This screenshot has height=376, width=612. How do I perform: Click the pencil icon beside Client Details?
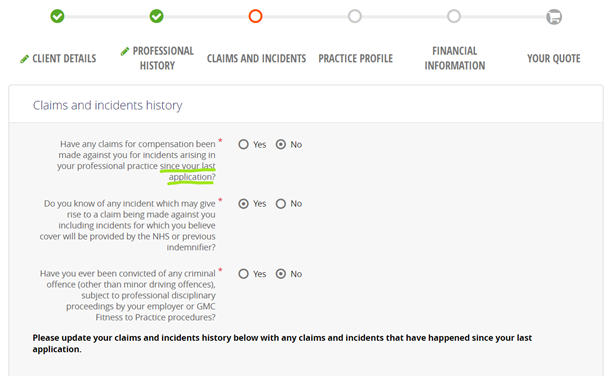[25, 59]
